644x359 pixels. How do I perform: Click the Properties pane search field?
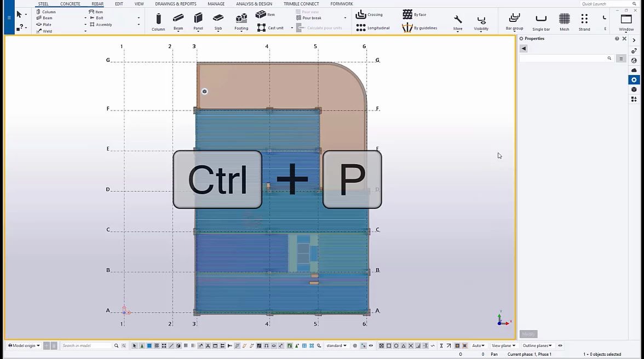(566, 59)
